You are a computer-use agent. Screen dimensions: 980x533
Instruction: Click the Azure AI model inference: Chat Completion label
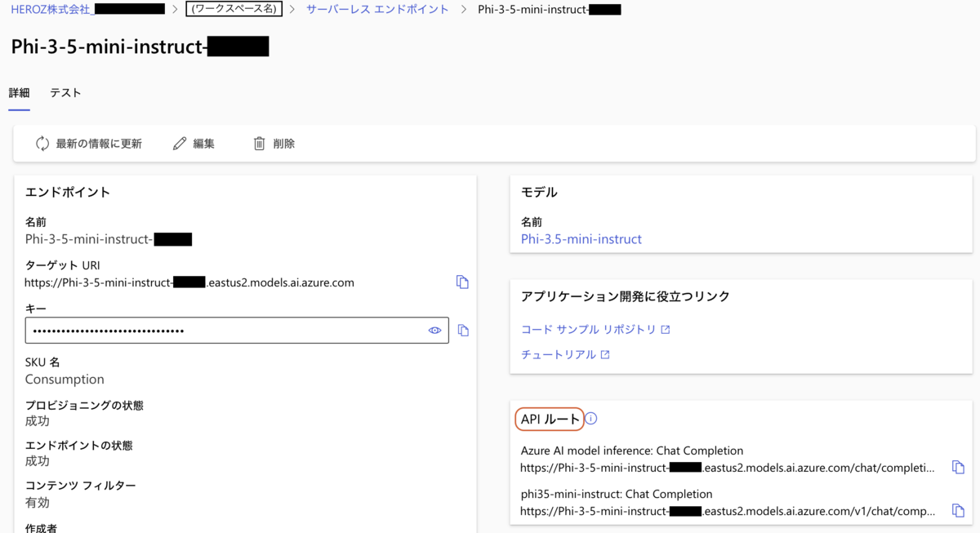(632, 451)
